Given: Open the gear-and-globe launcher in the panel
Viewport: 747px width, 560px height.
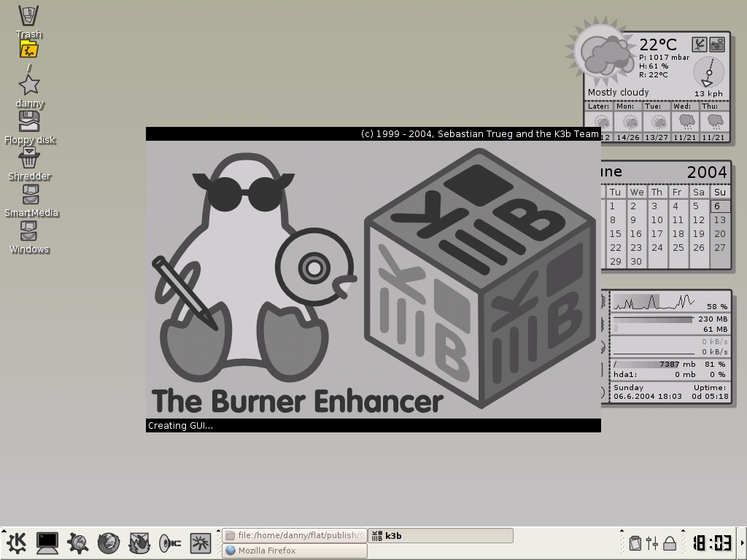Looking at the screenshot, I should [77, 543].
